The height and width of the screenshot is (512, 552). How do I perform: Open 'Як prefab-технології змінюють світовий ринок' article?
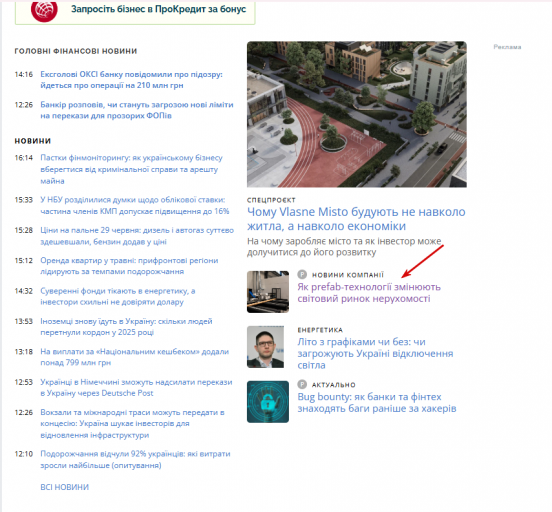[369, 293]
